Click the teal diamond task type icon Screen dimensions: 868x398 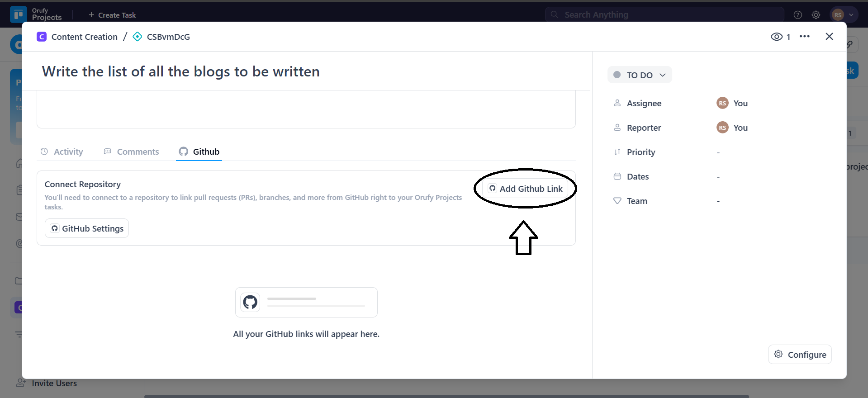(138, 37)
